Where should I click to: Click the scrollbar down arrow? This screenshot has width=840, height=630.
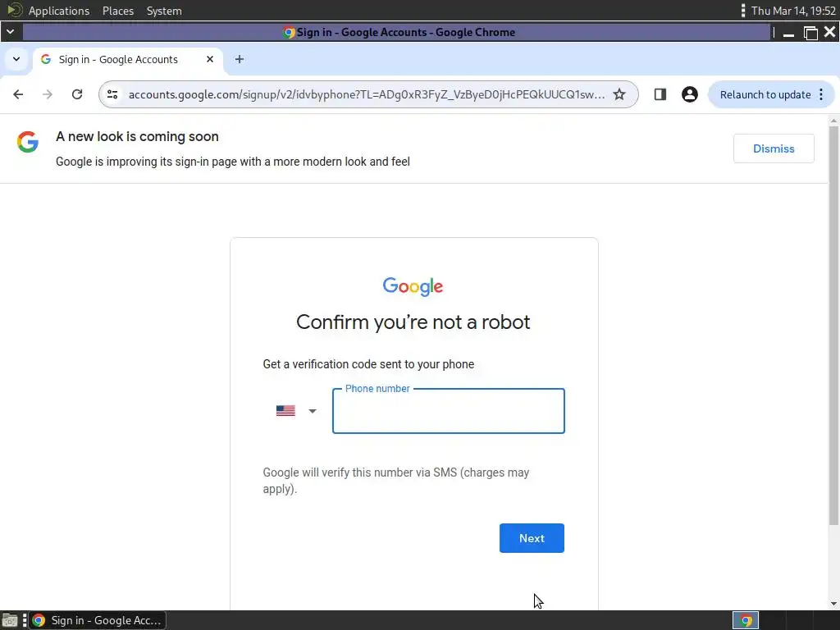(x=833, y=604)
